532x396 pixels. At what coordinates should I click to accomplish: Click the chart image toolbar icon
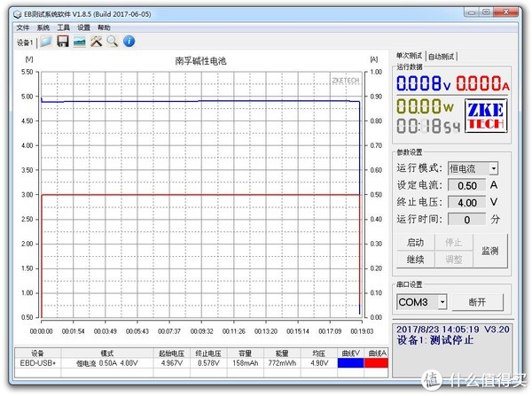click(80, 42)
